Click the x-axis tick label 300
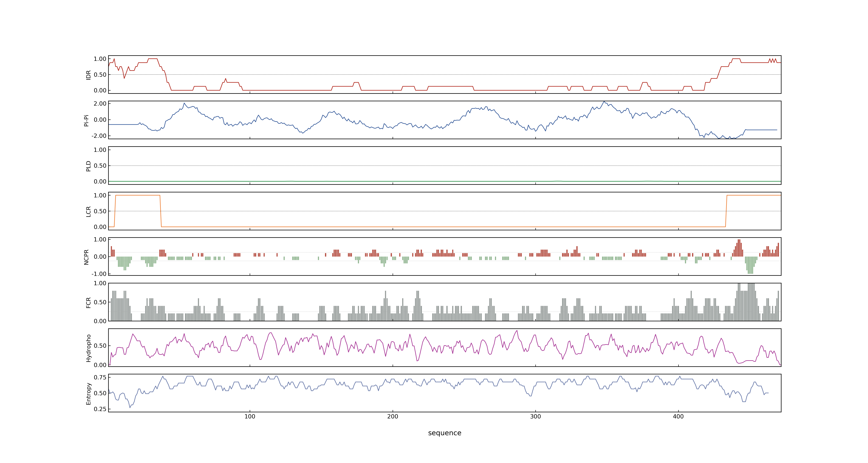868x463 pixels. [x=535, y=416]
